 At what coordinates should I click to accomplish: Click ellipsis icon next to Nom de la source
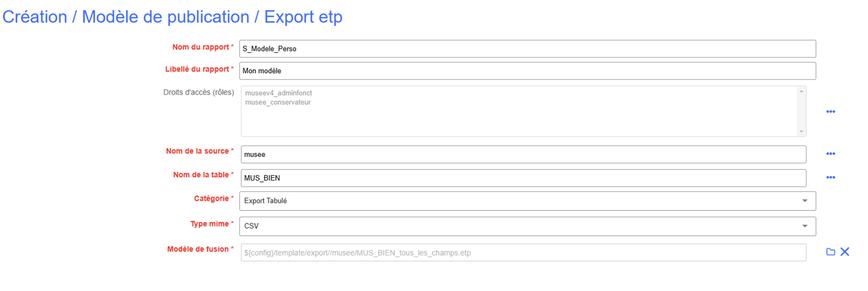coord(830,154)
